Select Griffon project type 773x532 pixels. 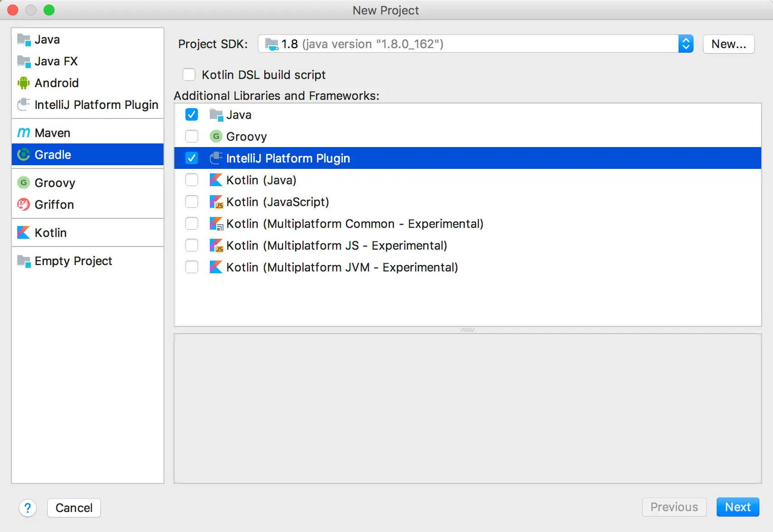88,204
